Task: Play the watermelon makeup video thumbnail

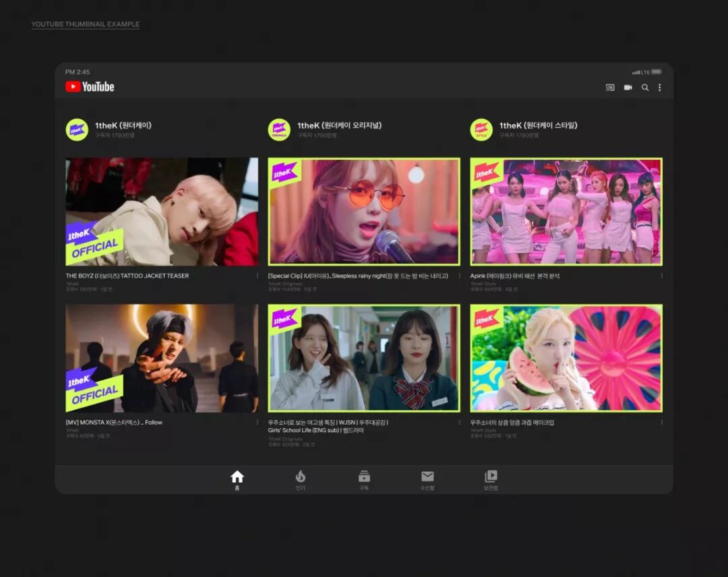Action: coord(566,359)
